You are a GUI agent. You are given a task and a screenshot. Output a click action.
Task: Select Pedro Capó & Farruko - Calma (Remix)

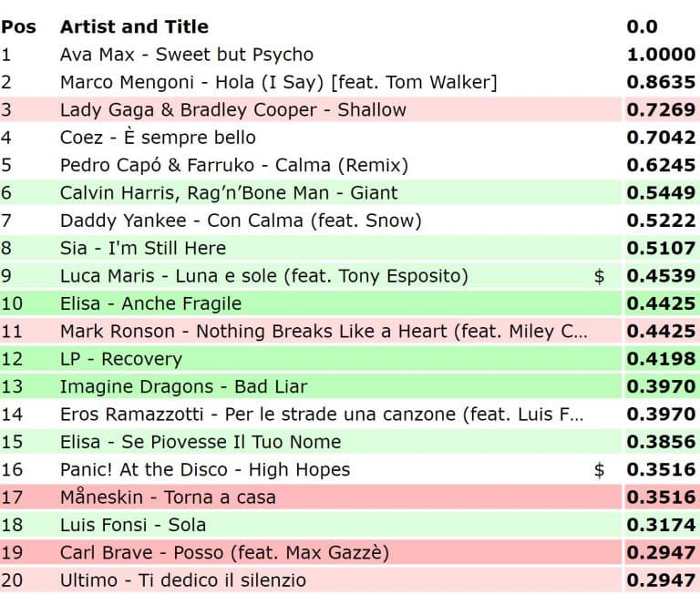(233, 165)
